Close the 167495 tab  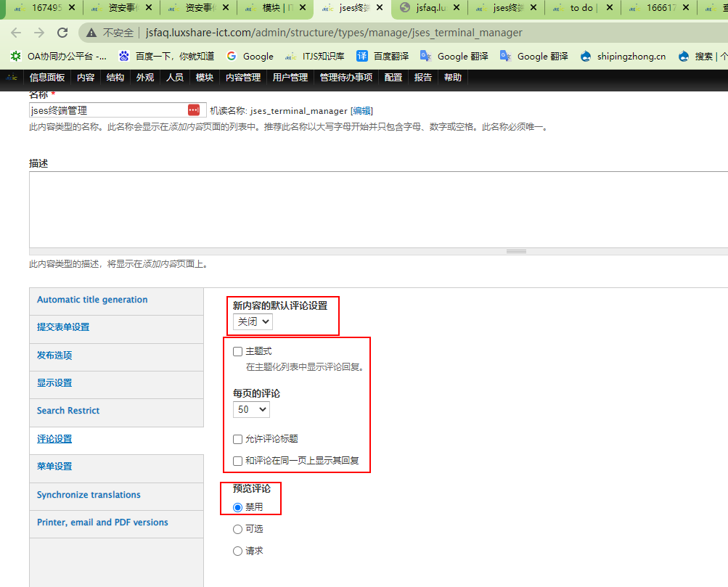point(72,7)
